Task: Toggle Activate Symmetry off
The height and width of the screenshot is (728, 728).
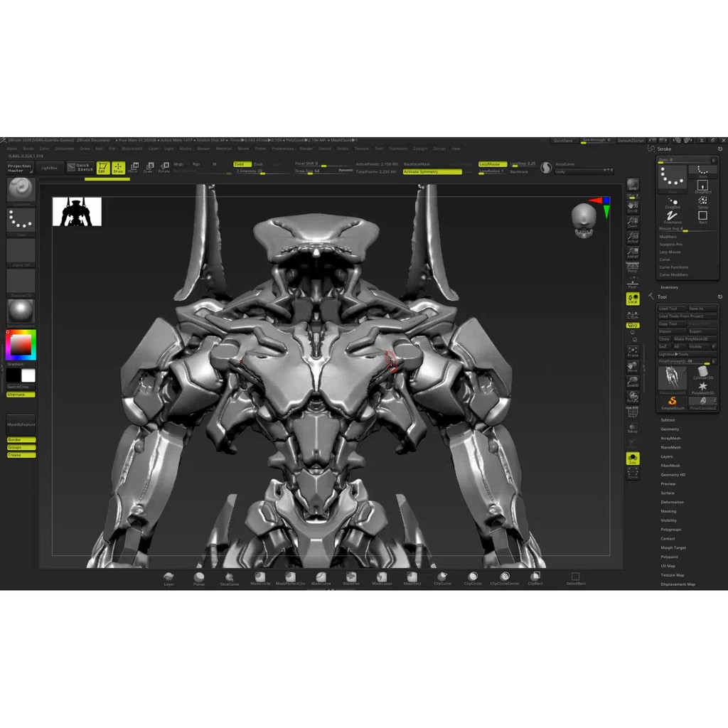Action: 432,171
